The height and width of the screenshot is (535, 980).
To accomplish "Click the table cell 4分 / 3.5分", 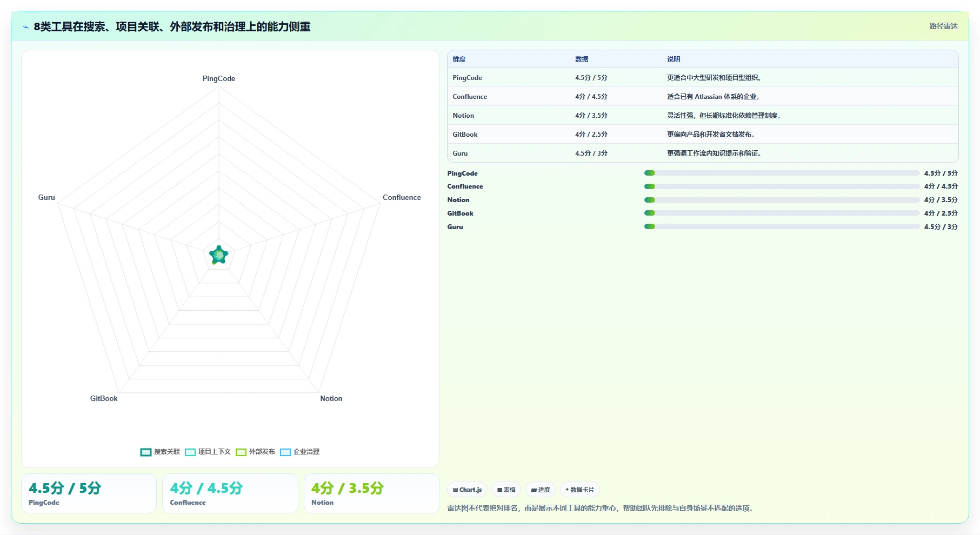I will click(x=591, y=116).
